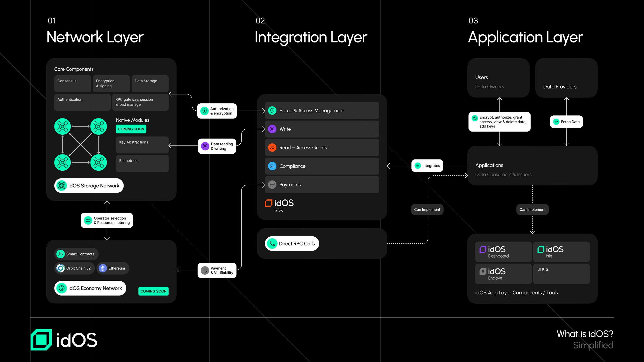Click the Orbit Chain L2 icon

(60, 268)
